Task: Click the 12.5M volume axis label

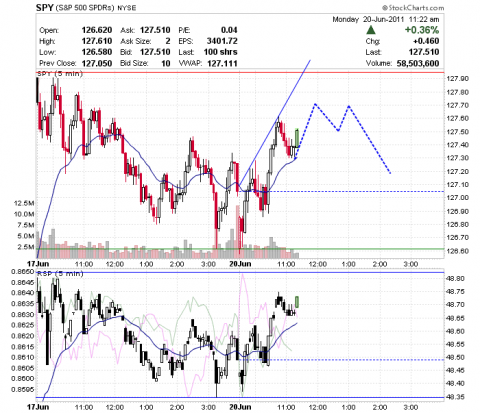Action: (x=24, y=203)
